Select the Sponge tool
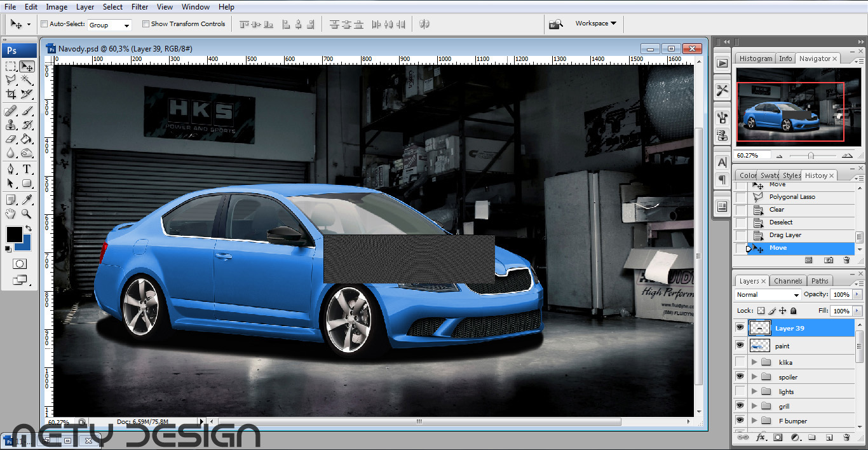868x450 pixels. pyautogui.click(x=27, y=153)
